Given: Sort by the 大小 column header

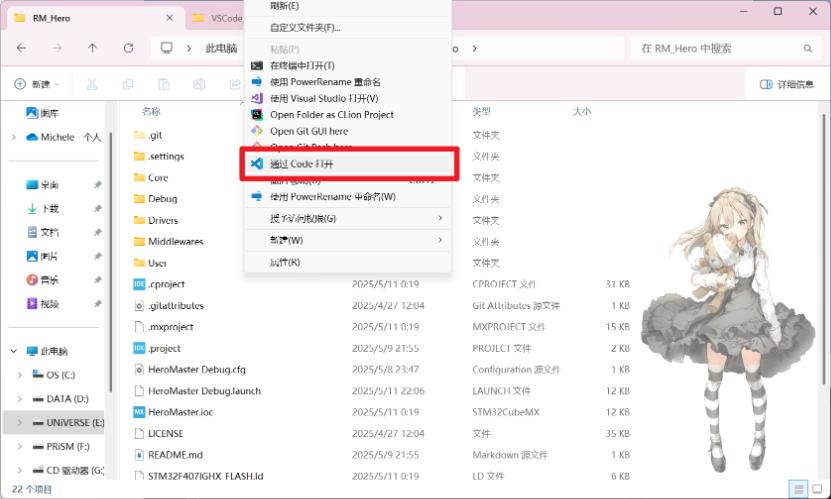Looking at the screenshot, I should [582, 111].
